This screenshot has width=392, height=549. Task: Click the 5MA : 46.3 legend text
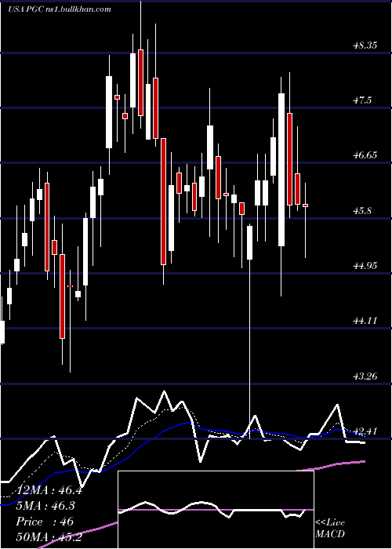tap(45, 506)
